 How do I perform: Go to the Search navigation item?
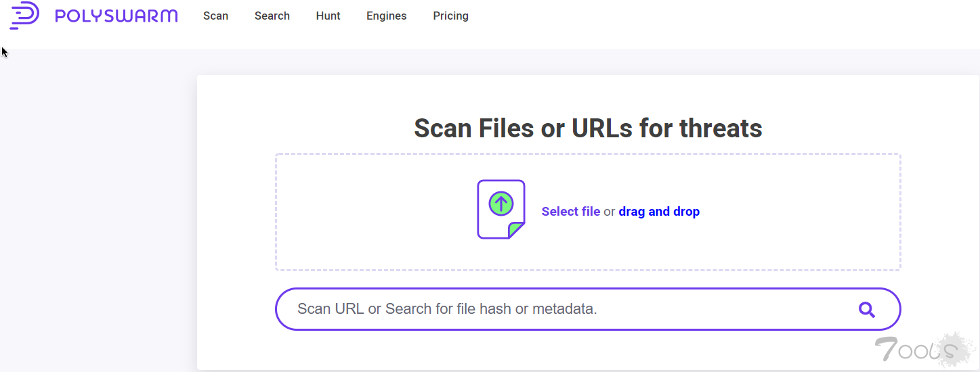[x=272, y=16]
